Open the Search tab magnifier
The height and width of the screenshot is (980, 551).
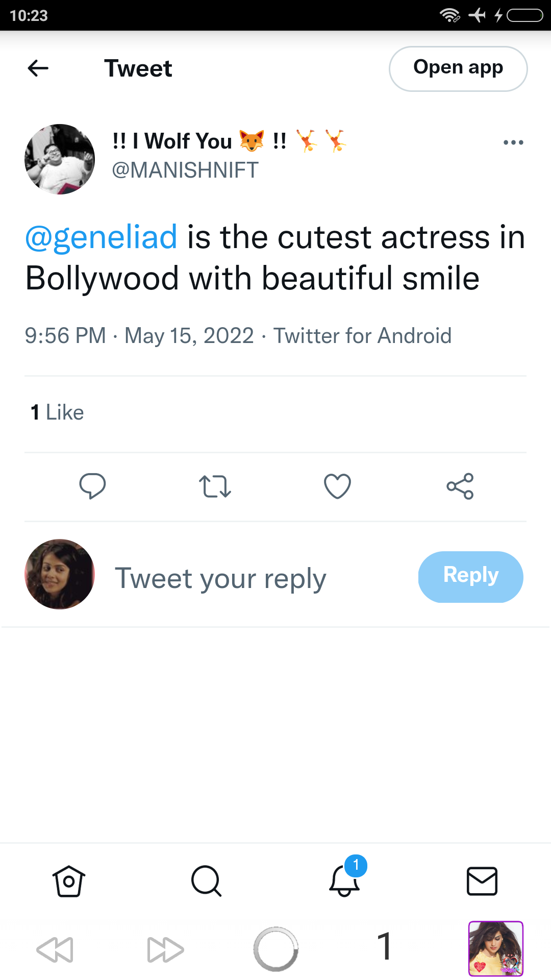207,881
